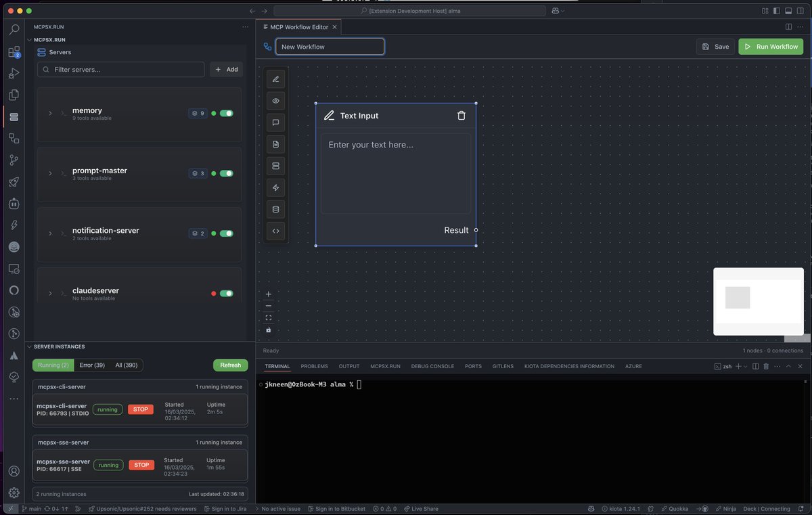Expand the claudeserver entry

(50, 293)
